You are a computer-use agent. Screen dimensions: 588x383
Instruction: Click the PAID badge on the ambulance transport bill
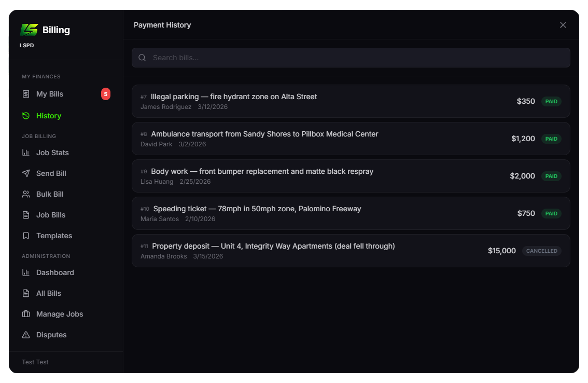551,139
